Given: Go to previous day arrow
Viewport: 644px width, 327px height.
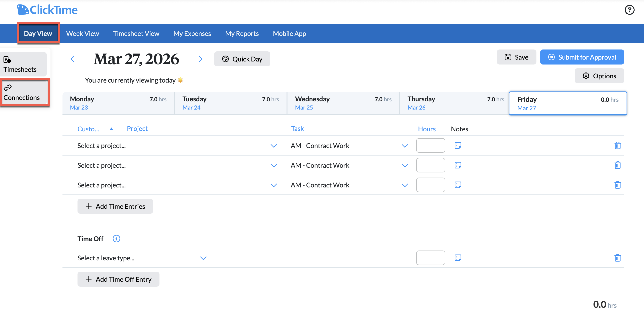Looking at the screenshot, I should (73, 59).
